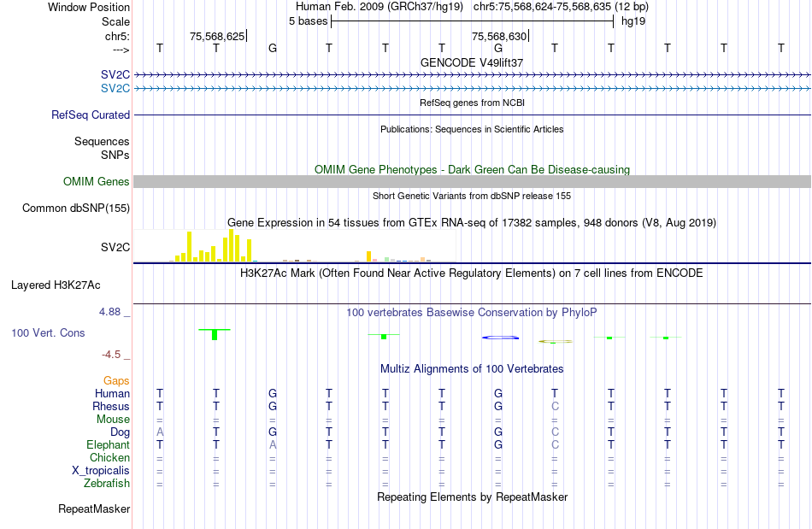Click the ---> base direction arrow label
This screenshot has height=529, width=812.
pos(121,50)
